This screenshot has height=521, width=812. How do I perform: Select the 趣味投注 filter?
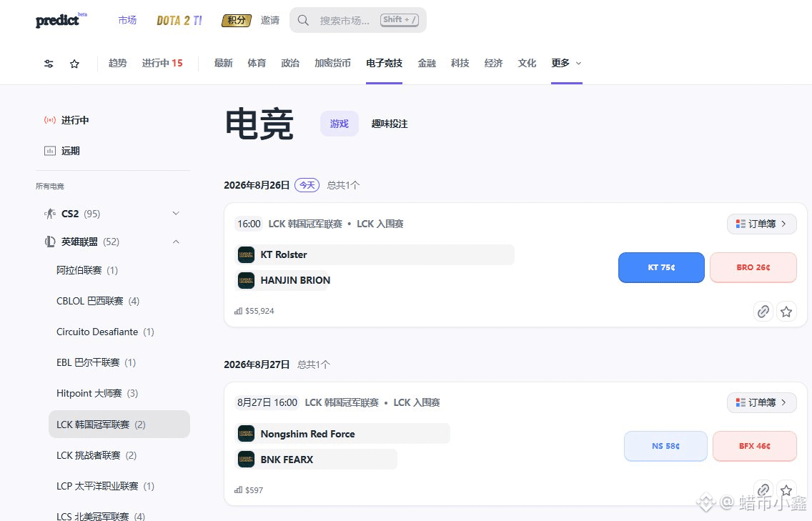coord(390,124)
